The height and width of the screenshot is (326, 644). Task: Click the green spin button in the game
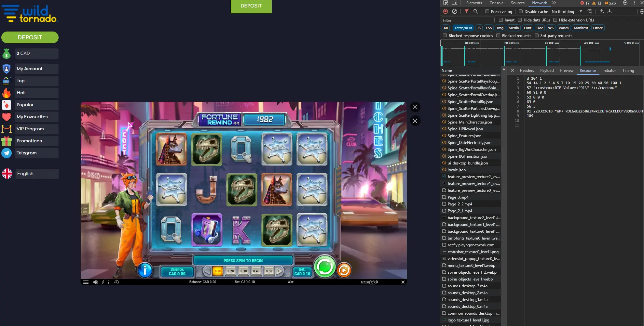[x=324, y=267]
